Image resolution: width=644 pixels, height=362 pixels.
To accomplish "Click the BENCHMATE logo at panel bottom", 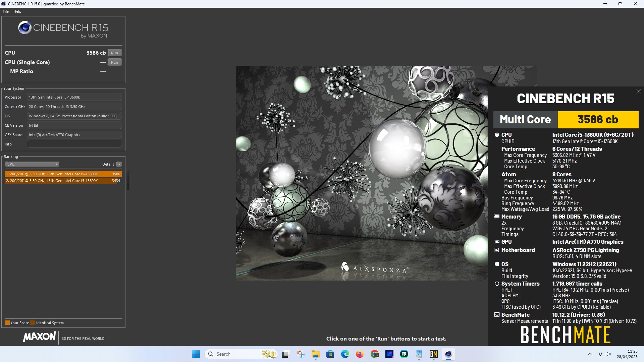I will pos(566,335).
